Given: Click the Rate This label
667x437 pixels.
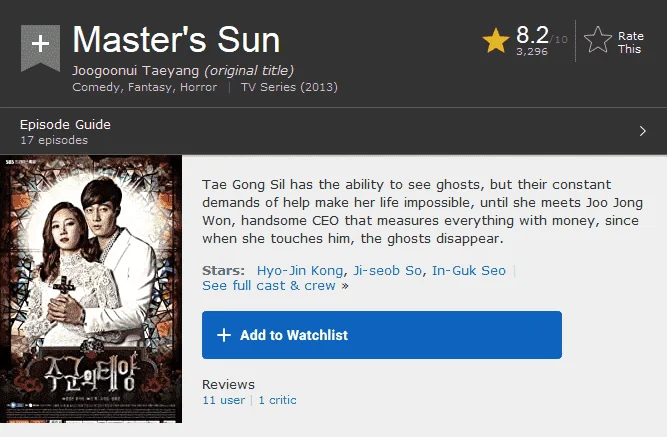Looking at the screenshot, I should [630, 43].
